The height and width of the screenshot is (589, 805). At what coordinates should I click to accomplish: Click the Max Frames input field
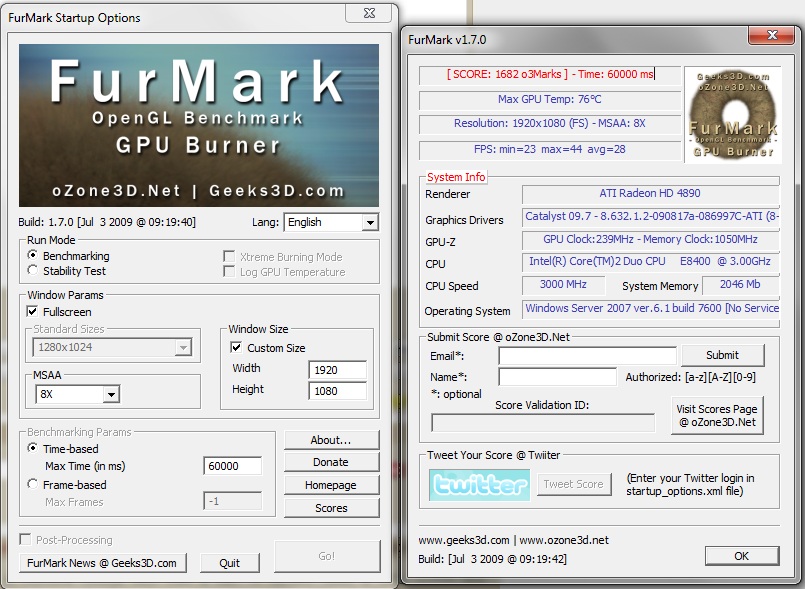233,501
